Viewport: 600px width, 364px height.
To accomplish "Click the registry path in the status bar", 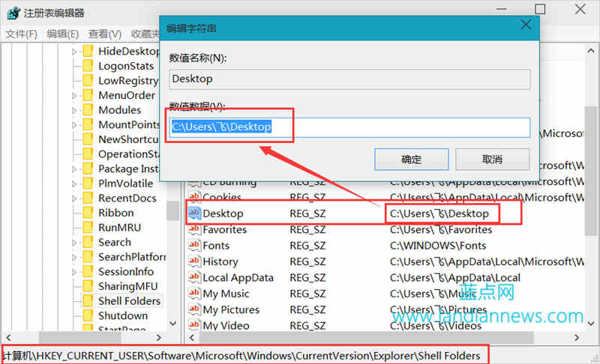I will point(241,356).
